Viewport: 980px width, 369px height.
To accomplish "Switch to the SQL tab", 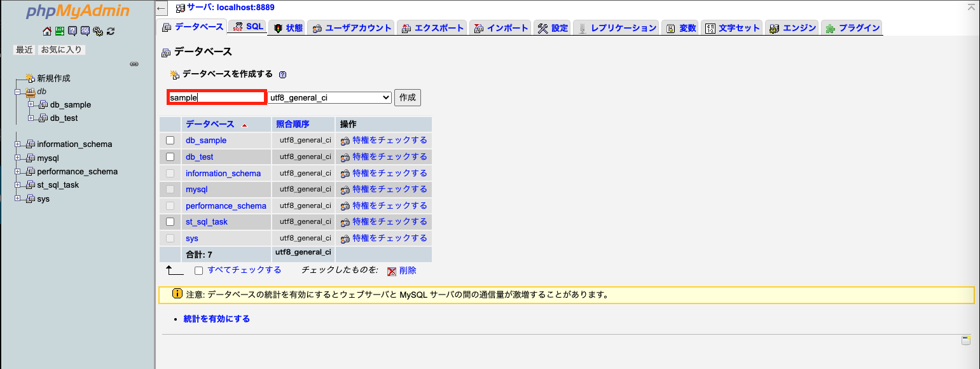I will click(247, 27).
